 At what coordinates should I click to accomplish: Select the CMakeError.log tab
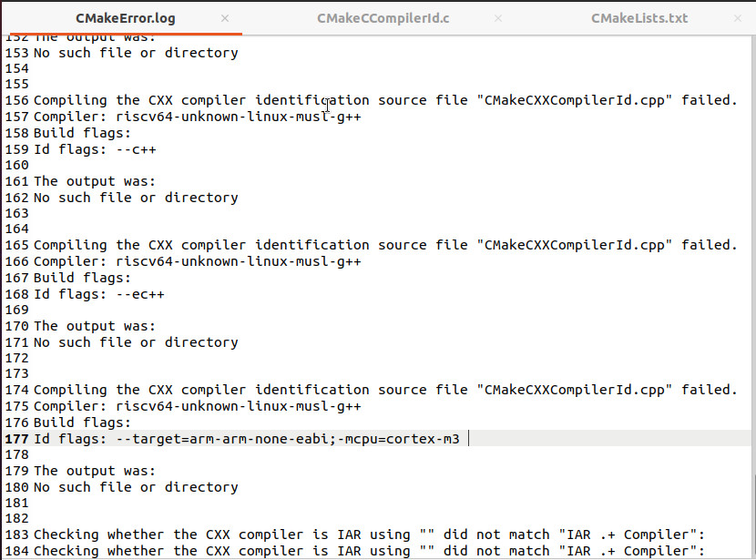tap(126, 18)
